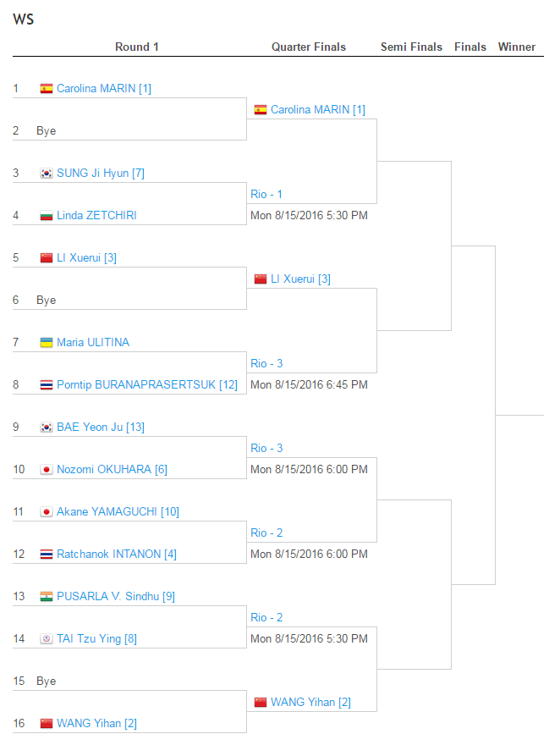The width and height of the screenshot is (560, 745).
Task: Open Rio - 2 link above 5:30 PM Sindhu match
Action: point(266,618)
